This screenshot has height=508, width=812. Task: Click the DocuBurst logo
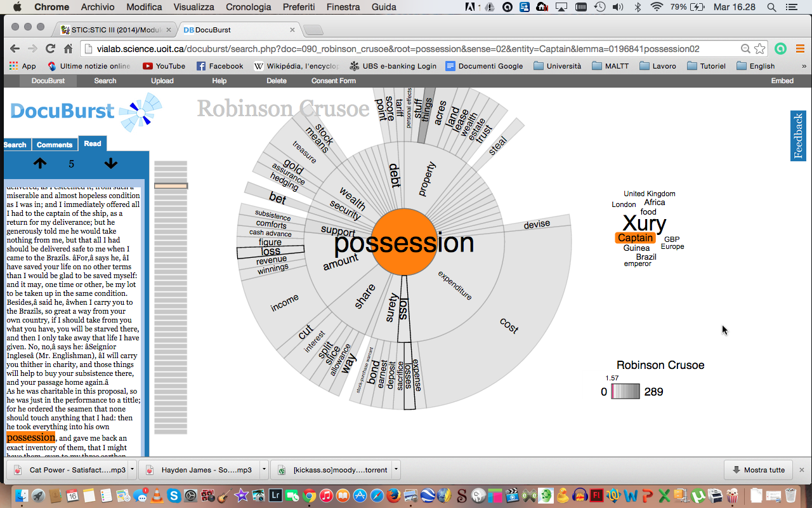(86, 112)
